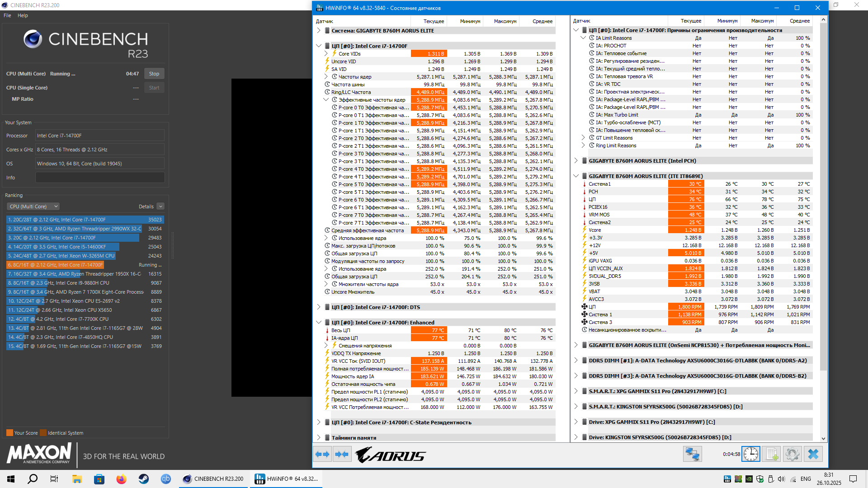The image size is (868, 488).
Task: Reset the sensor clock timer icon
Action: pos(751,454)
